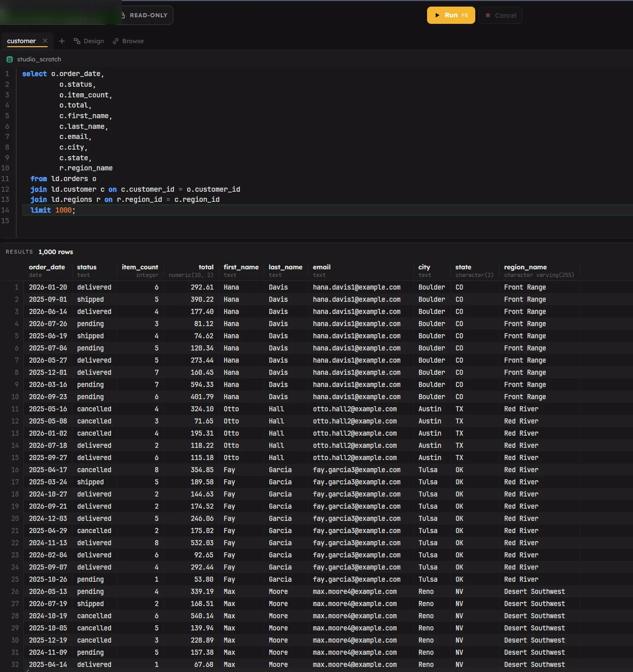Add a new query tab with plus
This screenshot has width=633, height=672.
(x=62, y=41)
